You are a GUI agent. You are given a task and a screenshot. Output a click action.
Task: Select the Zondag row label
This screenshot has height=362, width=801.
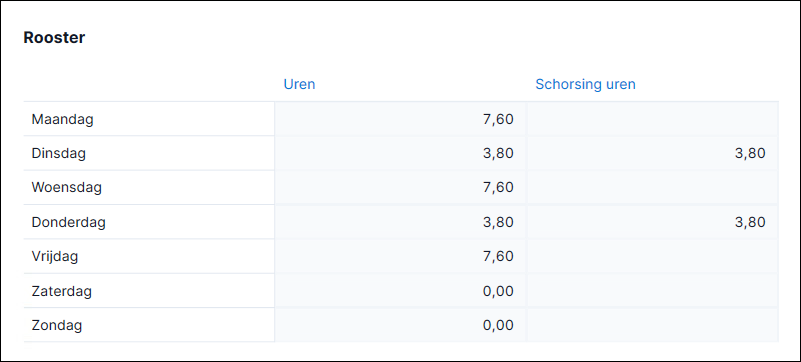57,326
